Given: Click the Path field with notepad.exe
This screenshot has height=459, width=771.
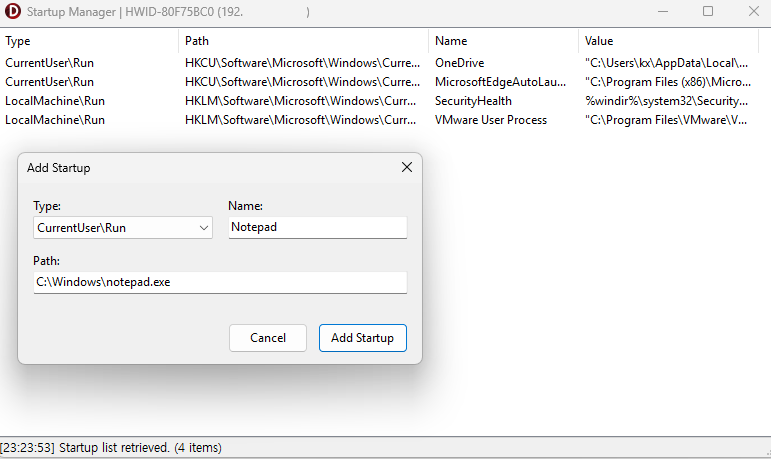Looking at the screenshot, I should coord(220,282).
